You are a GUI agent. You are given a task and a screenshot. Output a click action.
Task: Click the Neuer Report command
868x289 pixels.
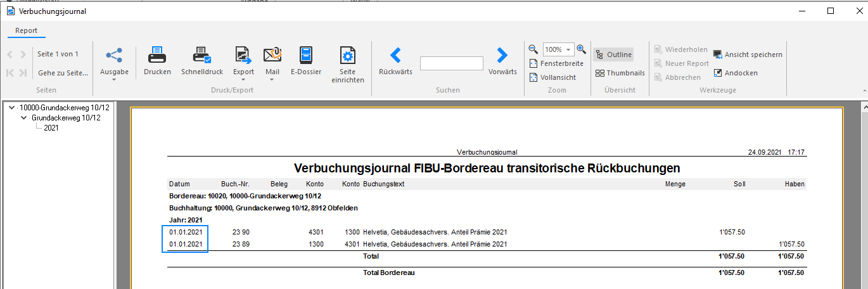coord(682,63)
